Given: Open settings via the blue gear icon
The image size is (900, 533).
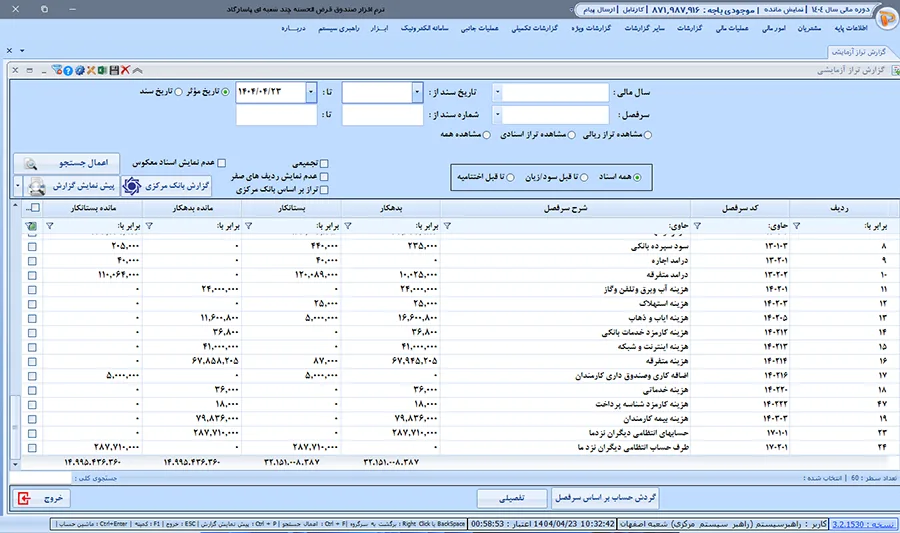Looking at the screenshot, I should tap(80, 71).
